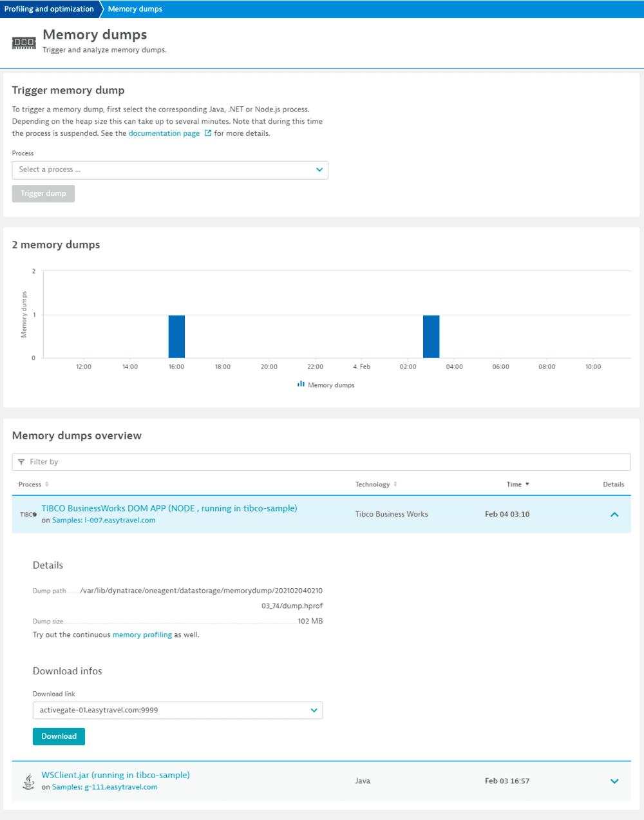Click the Java icon next to WSClient.jar
This screenshot has height=820, width=644.
coord(28,781)
